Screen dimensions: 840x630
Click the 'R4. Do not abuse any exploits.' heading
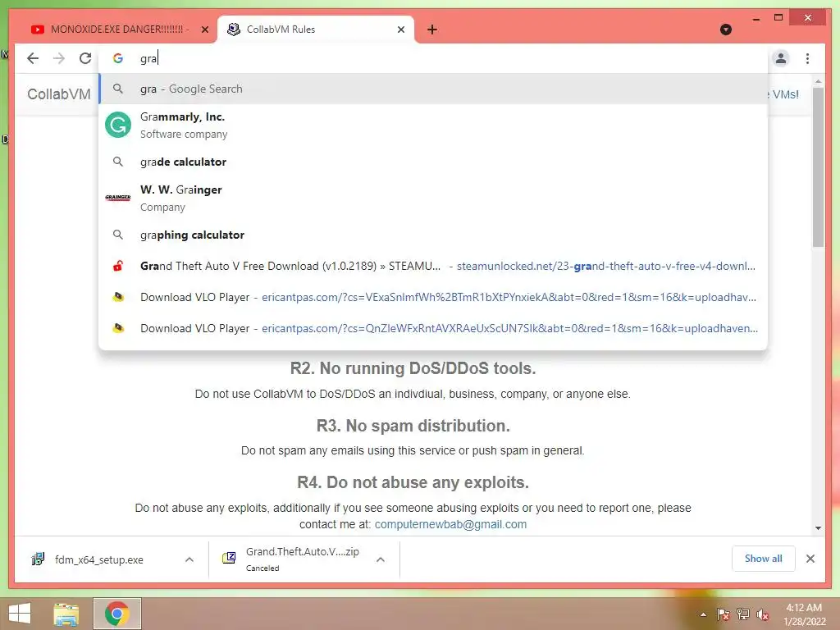[413, 482]
